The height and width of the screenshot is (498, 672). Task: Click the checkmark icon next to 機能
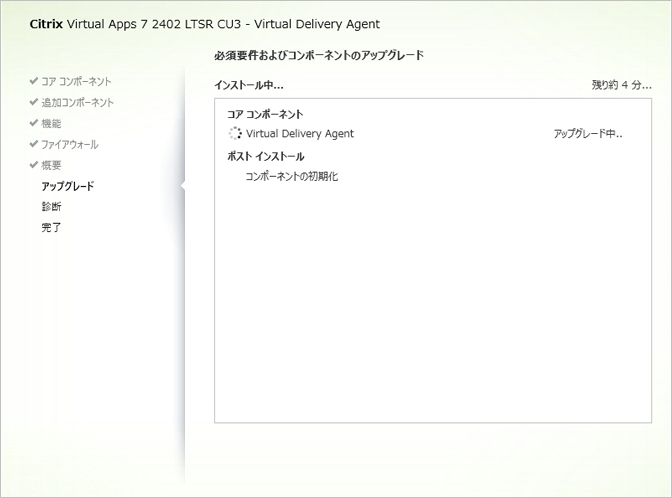point(34,123)
